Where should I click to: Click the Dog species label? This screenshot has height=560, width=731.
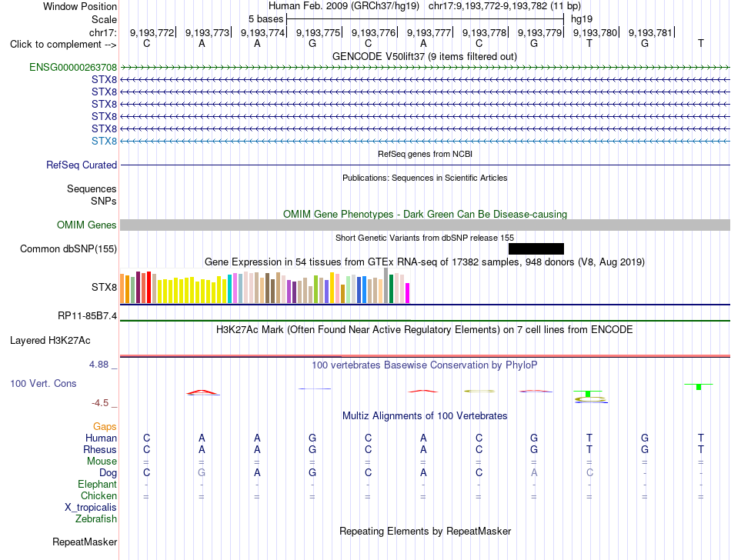[x=108, y=473]
